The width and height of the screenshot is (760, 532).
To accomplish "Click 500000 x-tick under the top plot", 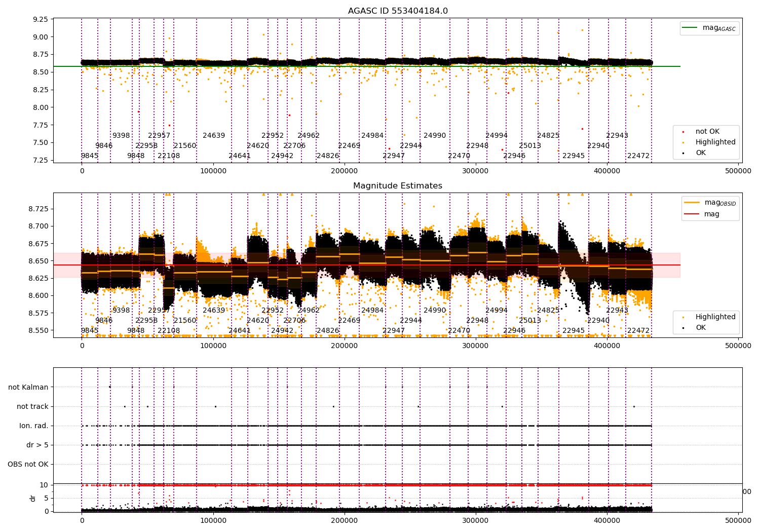I will [738, 171].
